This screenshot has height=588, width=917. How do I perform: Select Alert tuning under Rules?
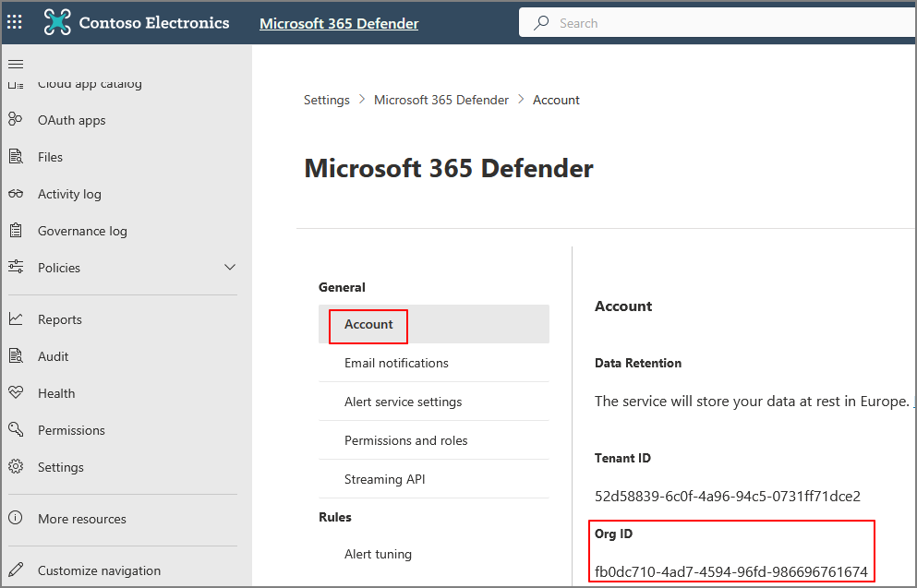[x=378, y=554]
